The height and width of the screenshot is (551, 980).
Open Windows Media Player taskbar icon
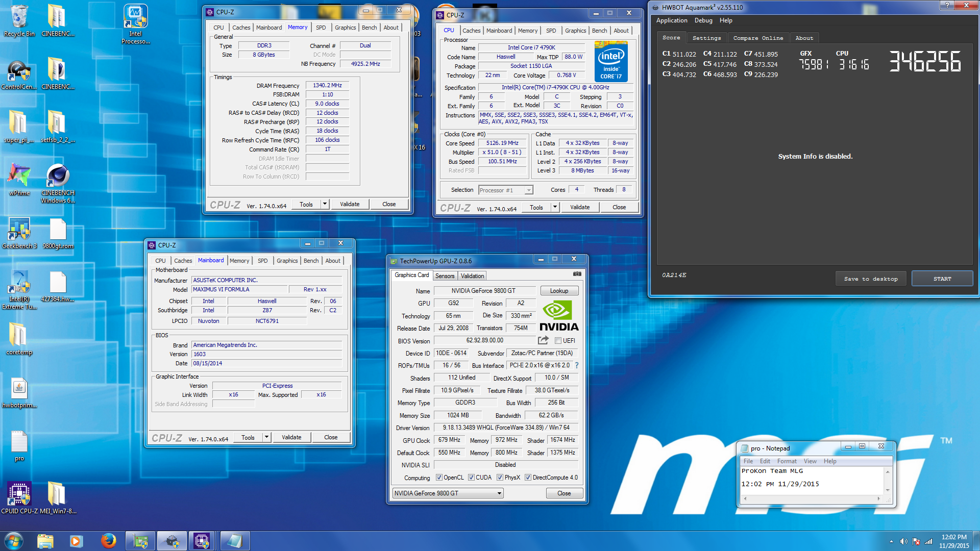point(76,541)
